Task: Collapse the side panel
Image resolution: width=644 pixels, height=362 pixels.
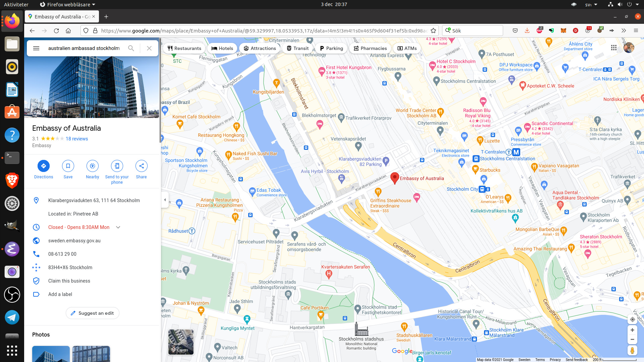Action: [165, 200]
